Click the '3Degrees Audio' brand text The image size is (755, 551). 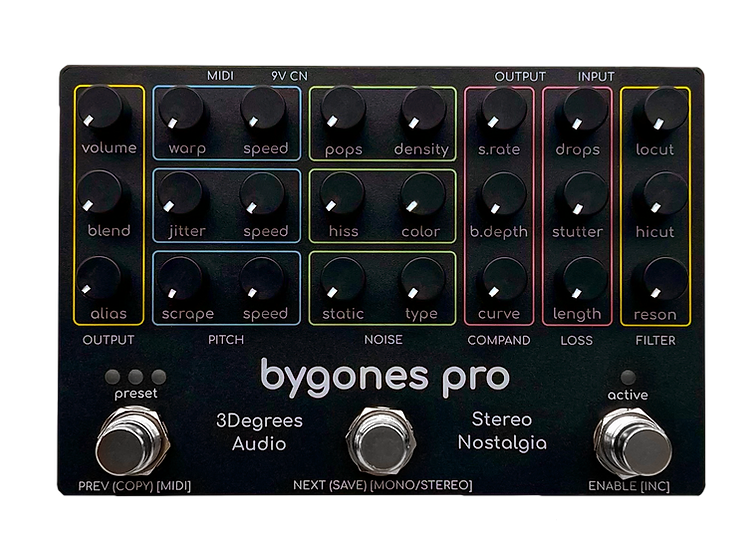260,432
